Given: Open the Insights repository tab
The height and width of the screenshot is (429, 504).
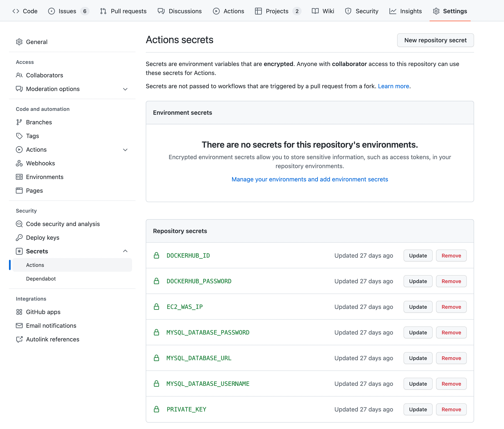Looking at the screenshot, I should click(x=405, y=11).
